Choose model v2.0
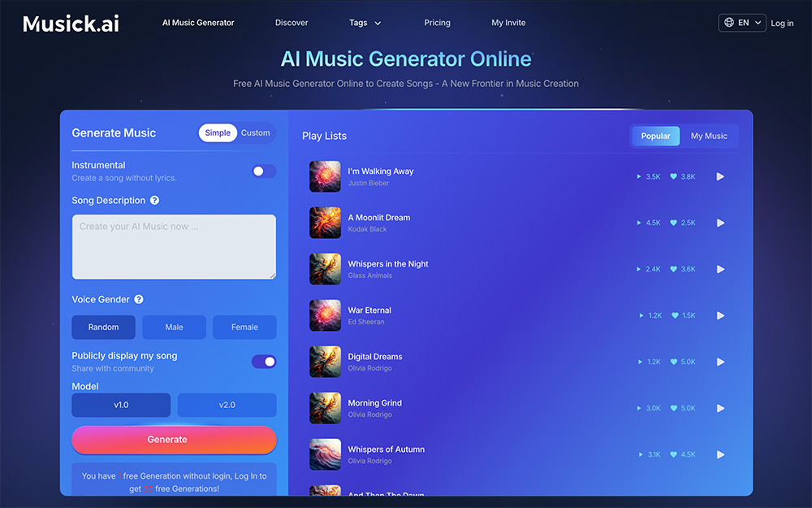812x508 pixels. (x=227, y=405)
